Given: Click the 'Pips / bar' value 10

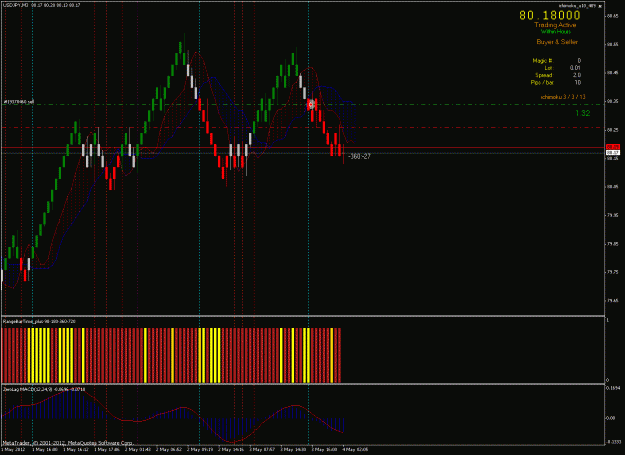Looking at the screenshot, I should pos(578,82).
